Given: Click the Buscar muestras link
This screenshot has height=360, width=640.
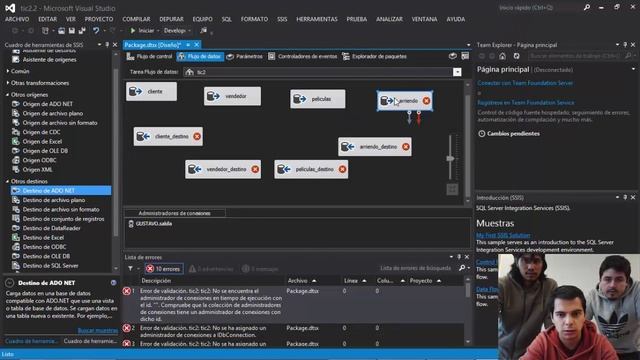Looking at the screenshot, I should (x=98, y=330).
